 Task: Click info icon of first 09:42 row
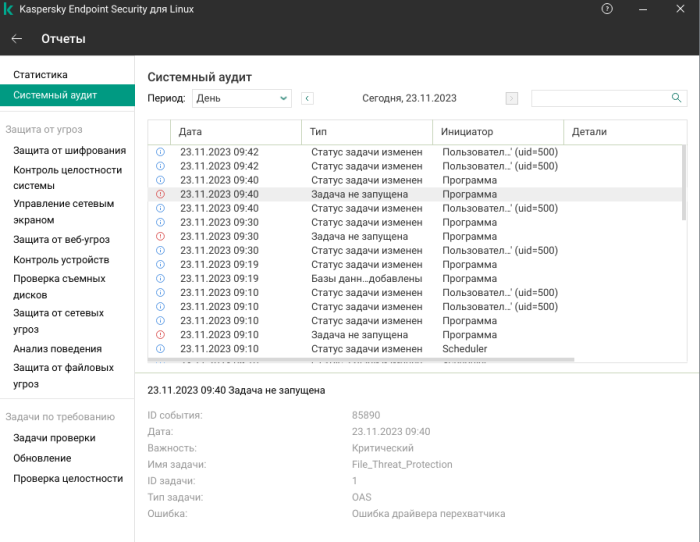coord(160,152)
